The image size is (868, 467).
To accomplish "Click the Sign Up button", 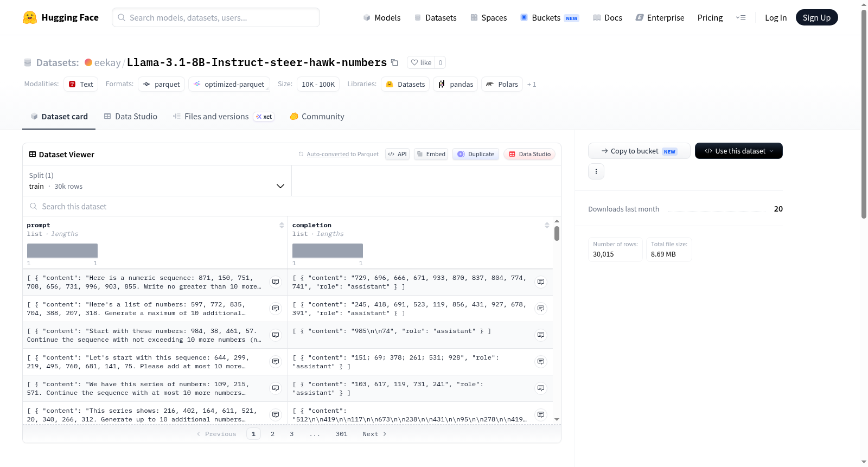I will [817, 17].
